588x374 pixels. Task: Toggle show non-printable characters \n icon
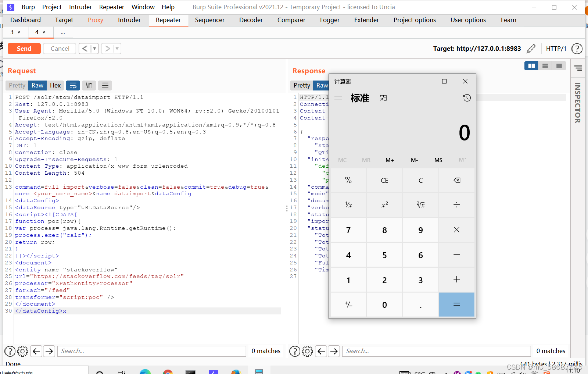coord(89,85)
